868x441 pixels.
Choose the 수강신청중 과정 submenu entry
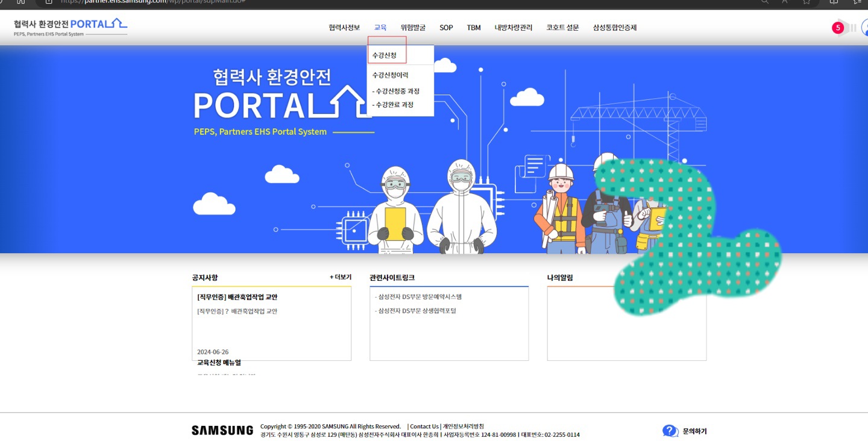click(x=396, y=92)
